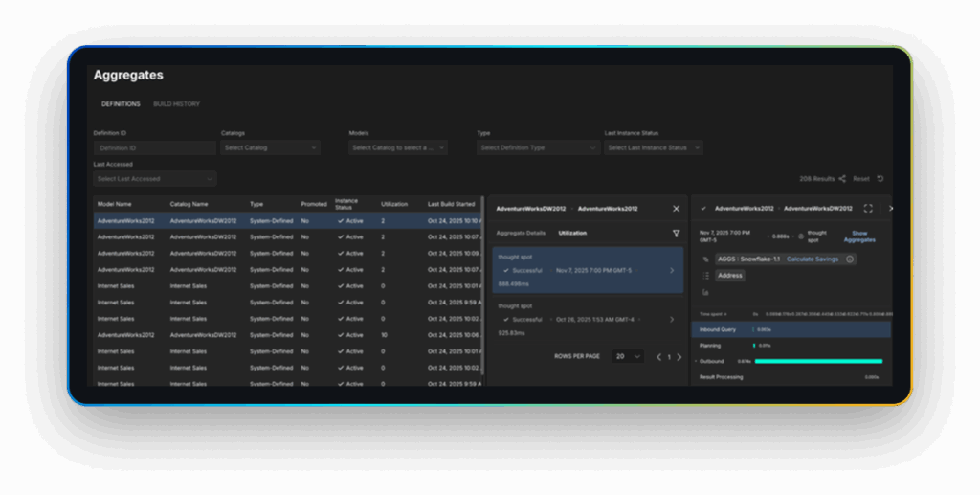
Task: Click the Reset filters button
Action: (861, 179)
